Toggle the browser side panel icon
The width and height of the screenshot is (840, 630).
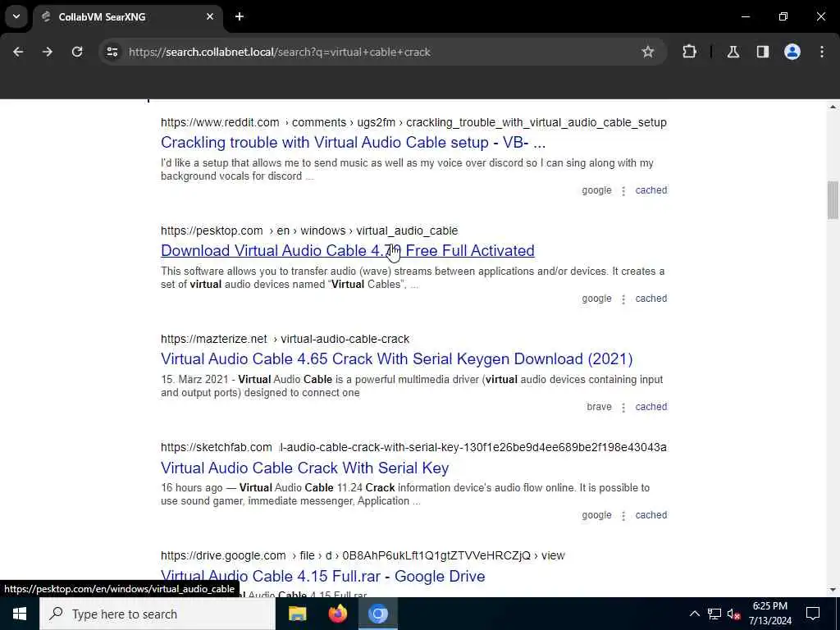tap(762, 52)
